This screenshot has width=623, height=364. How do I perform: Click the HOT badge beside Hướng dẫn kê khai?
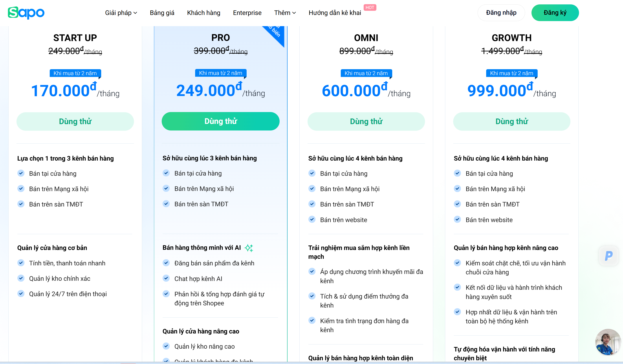pos(370,8)
